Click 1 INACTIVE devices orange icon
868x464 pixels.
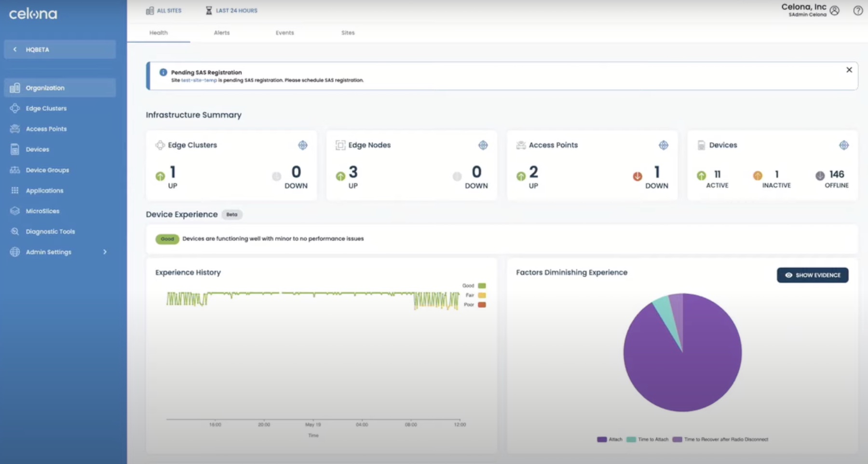pyautogui.click(x=758, y=176)
